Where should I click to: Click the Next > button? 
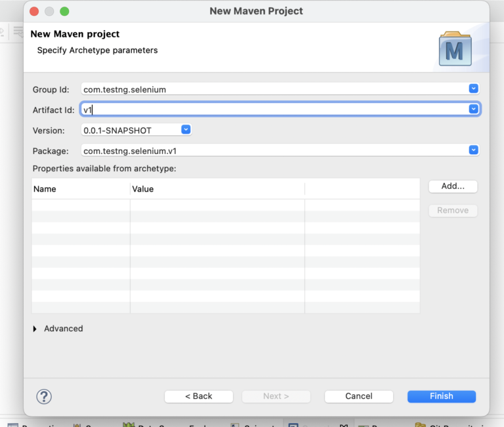[276, 396]
